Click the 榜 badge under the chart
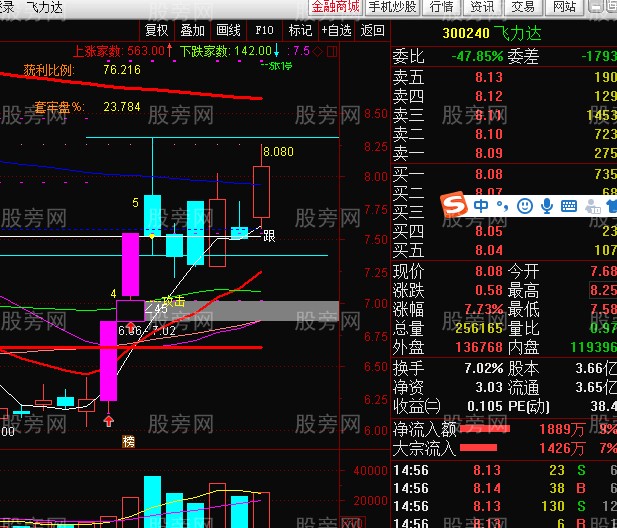 [128, 442]
